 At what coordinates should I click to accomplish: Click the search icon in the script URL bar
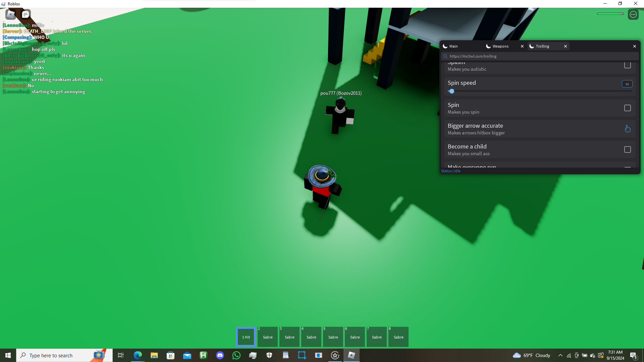445,56
